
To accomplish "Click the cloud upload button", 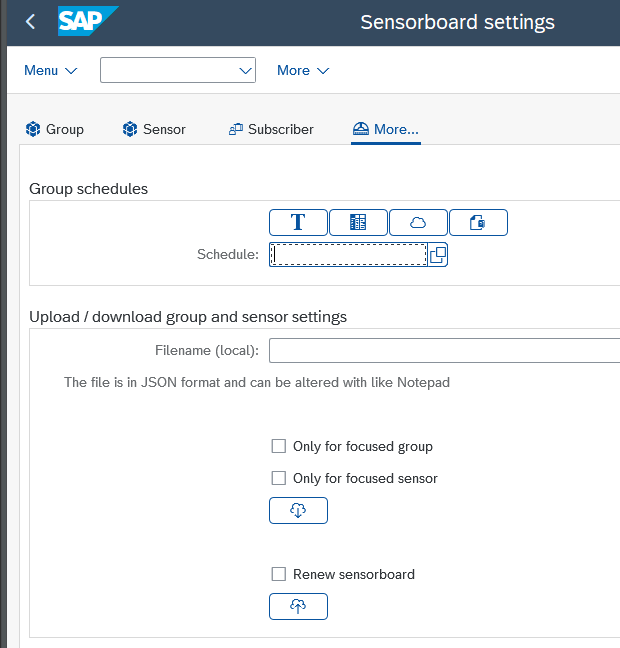I will tap(298, 606).
